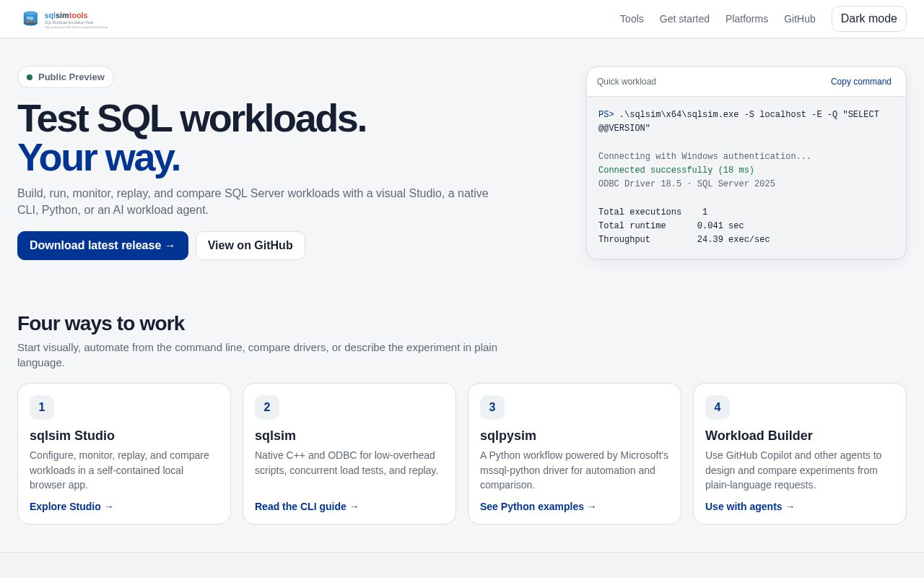Select the sqlpysim card title
The height and width of the screenshot is (578, 924).
pos(508,436)
